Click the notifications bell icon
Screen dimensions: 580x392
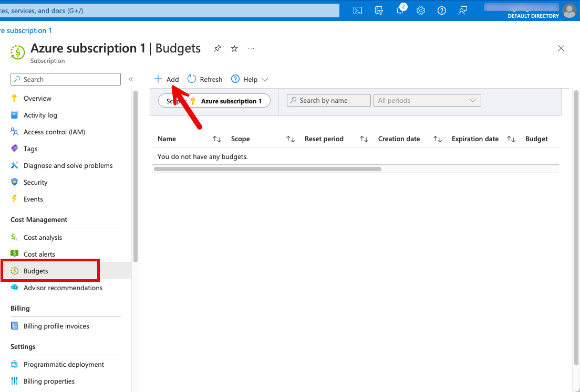(x=400, y=10)
